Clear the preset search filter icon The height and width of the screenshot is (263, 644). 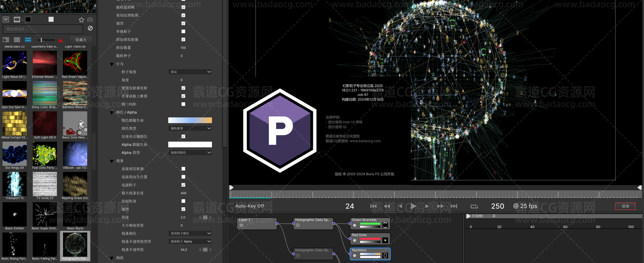pyautogui.click(x=90, y=28)
